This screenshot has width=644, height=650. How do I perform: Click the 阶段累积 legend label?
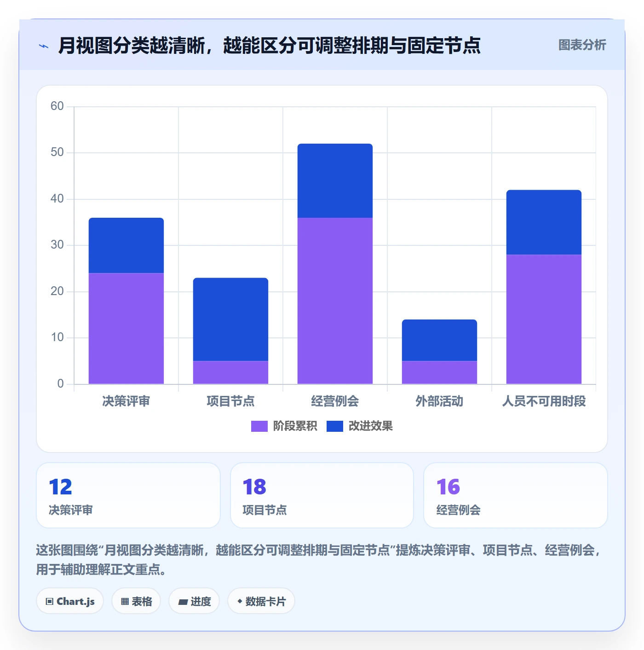[295, 426]
